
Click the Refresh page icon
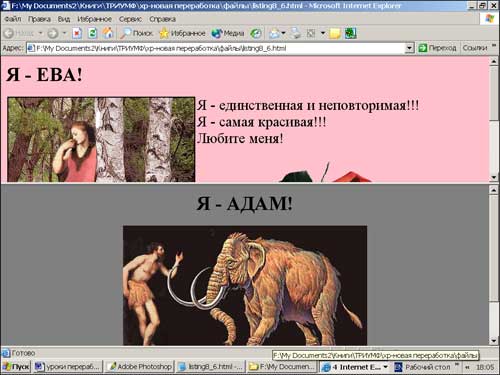pos(92,33)
